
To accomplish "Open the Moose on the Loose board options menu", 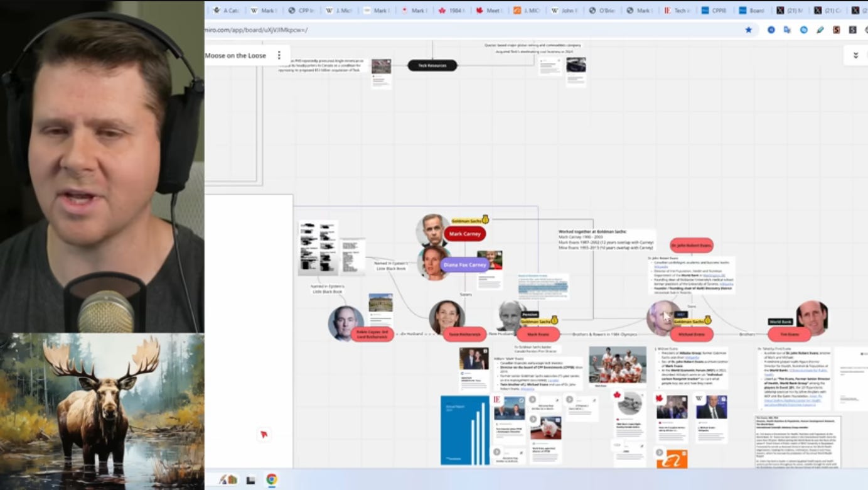I will click(x=279, y=55).
